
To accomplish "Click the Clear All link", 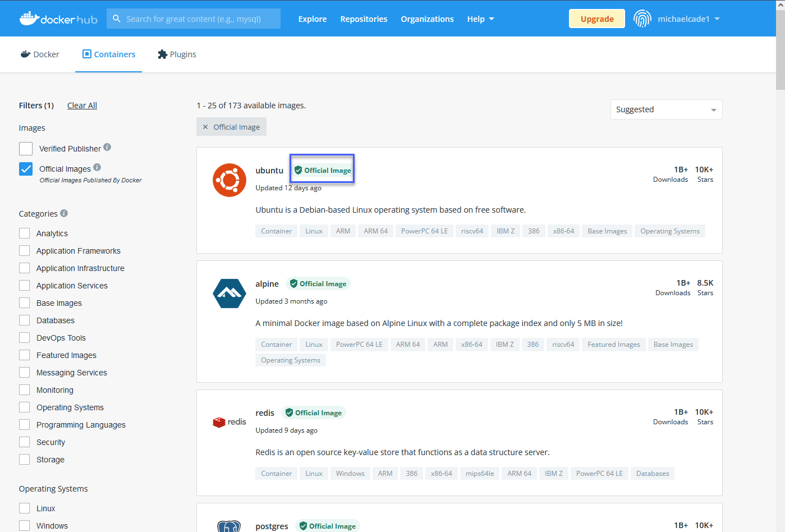I will tap(81, 105).
